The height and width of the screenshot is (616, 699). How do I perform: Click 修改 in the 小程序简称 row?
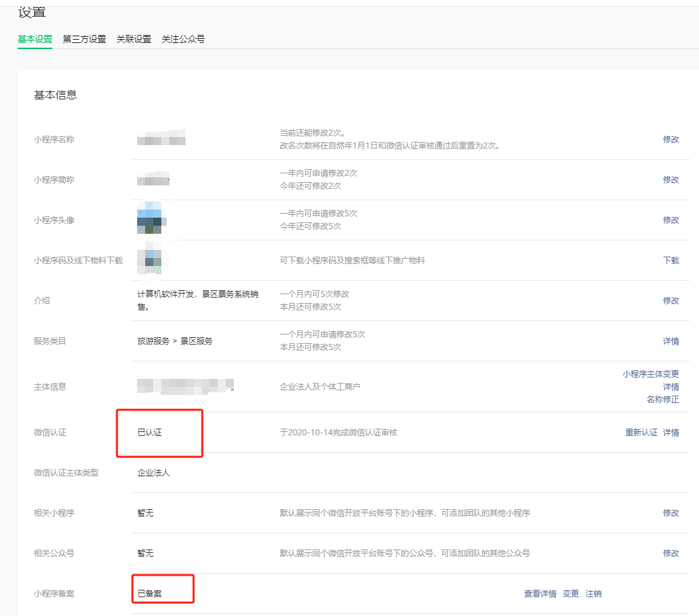pyautogui.click(x=671, y=180)
